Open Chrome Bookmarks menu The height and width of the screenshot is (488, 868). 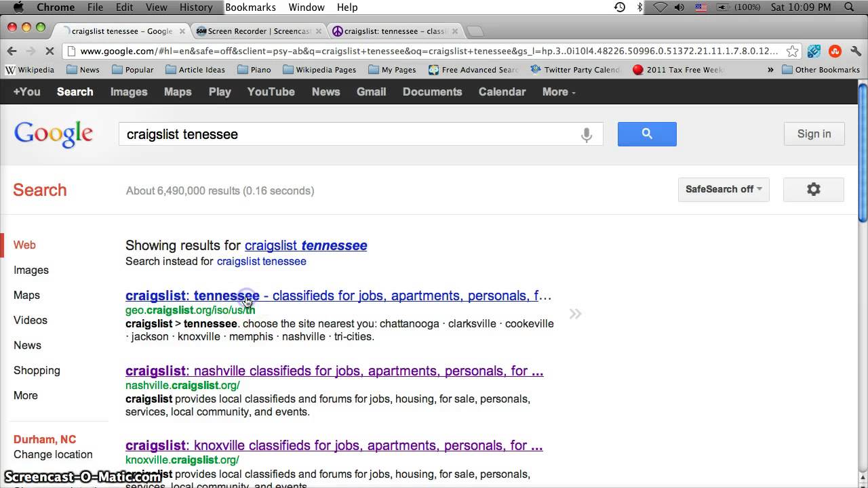(x=250, y=7)
